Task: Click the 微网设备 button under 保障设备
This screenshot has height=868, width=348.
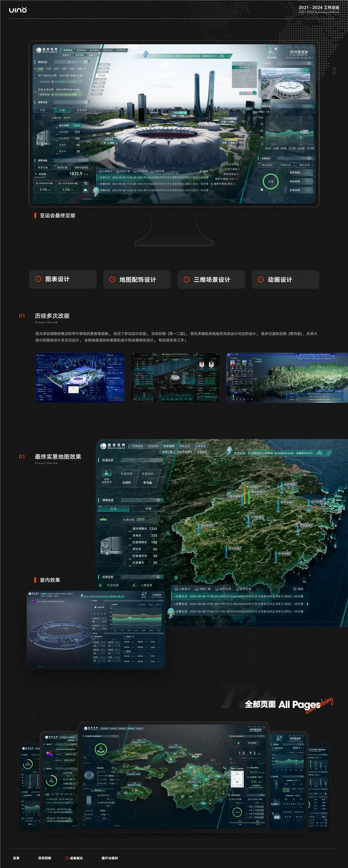Action: click(62, 168)
